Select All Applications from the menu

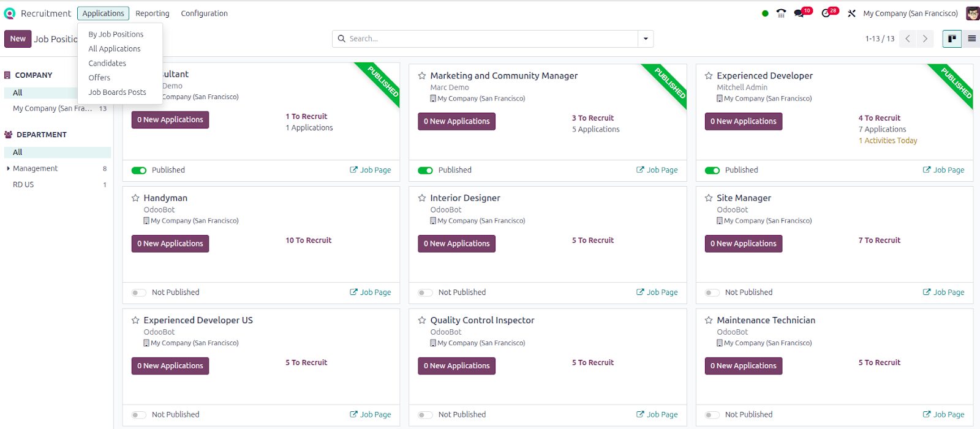115,49
